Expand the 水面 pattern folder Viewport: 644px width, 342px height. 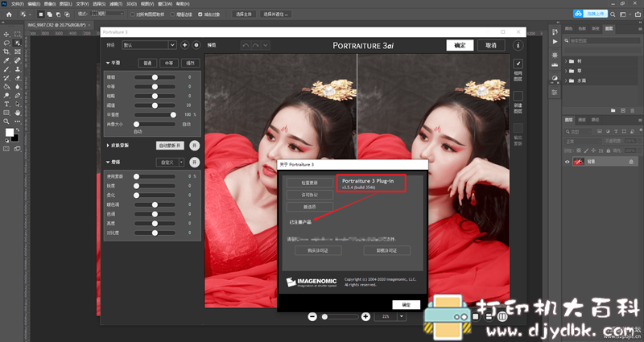click(566, 81)
